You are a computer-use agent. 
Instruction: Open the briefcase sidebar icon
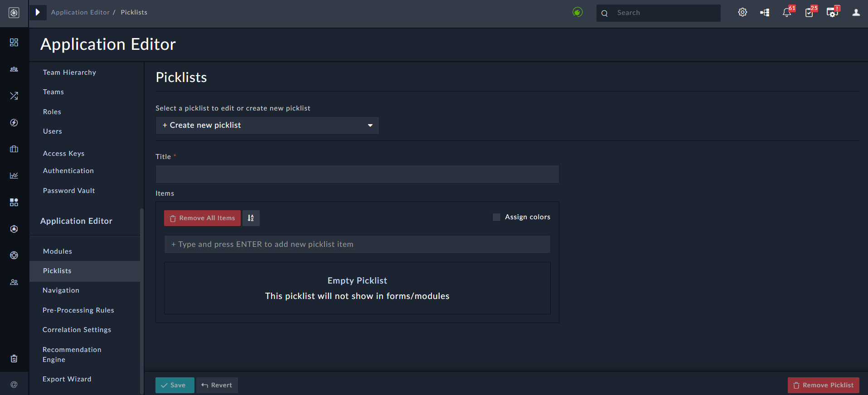pyautogui.click(x=14, y=149)
